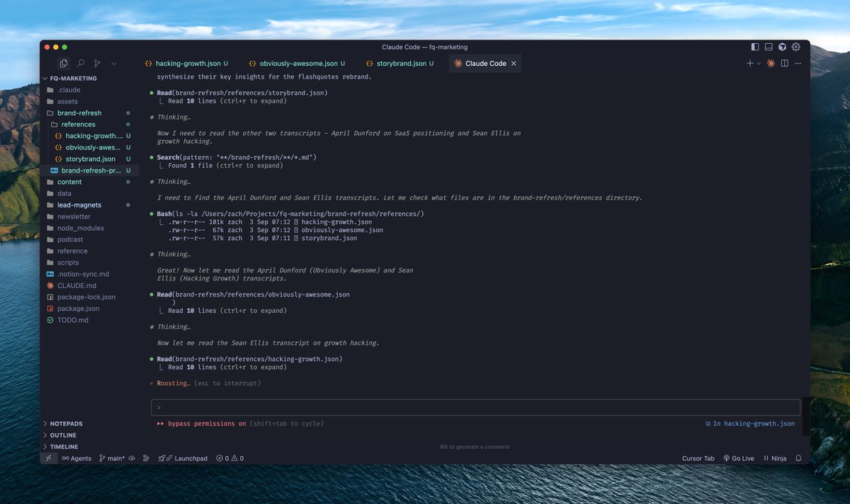850x504 pixels.
Task: Click orange Claude Code icon in editor actions
Action: click(771, 63)
